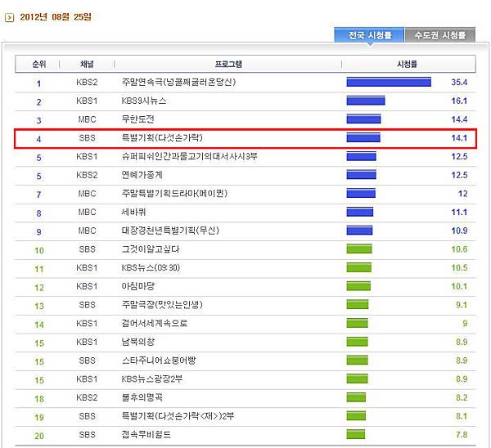This screenshot has height=448, width=491.
Task: Click the SBS channel cell for 접속무비월드
Action: [x=87, y=435]
